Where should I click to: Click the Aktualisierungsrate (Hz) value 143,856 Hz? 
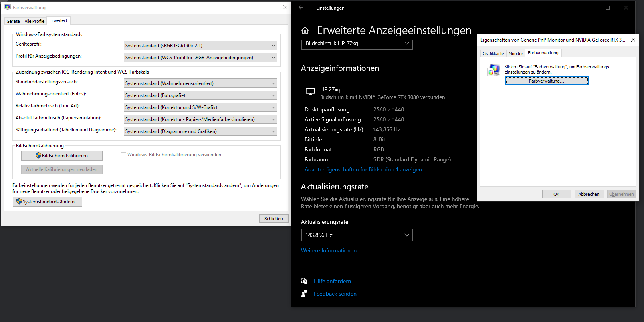click(387, 129)
